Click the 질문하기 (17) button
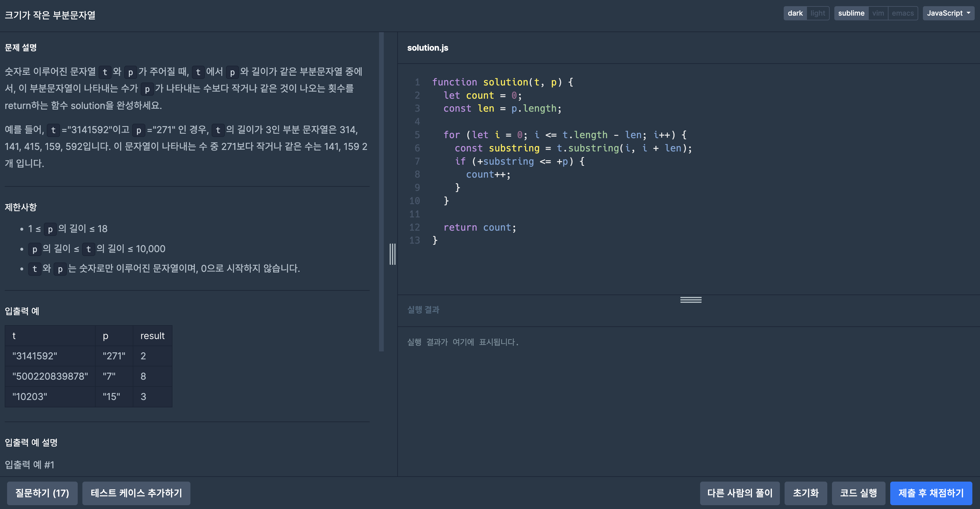The image size is (980, 509). pyautogui.click(x=42, y=493)
